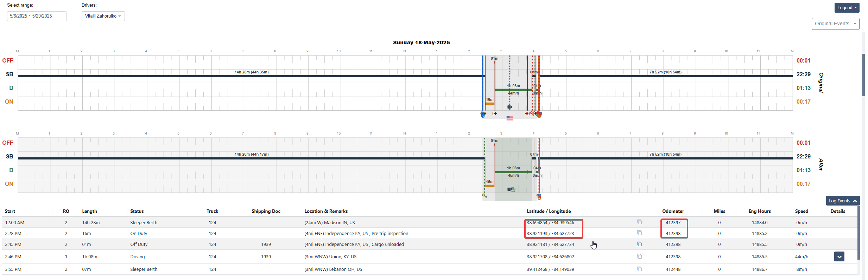The height and width of the screenshot is (280, 868).
Task: Click the Start column header
Action: (10, 211)
